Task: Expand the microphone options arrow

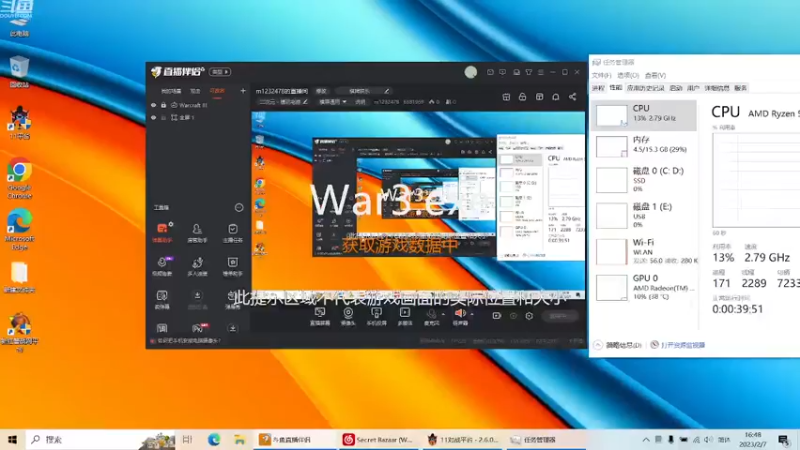Action: (x=443, y=314)
